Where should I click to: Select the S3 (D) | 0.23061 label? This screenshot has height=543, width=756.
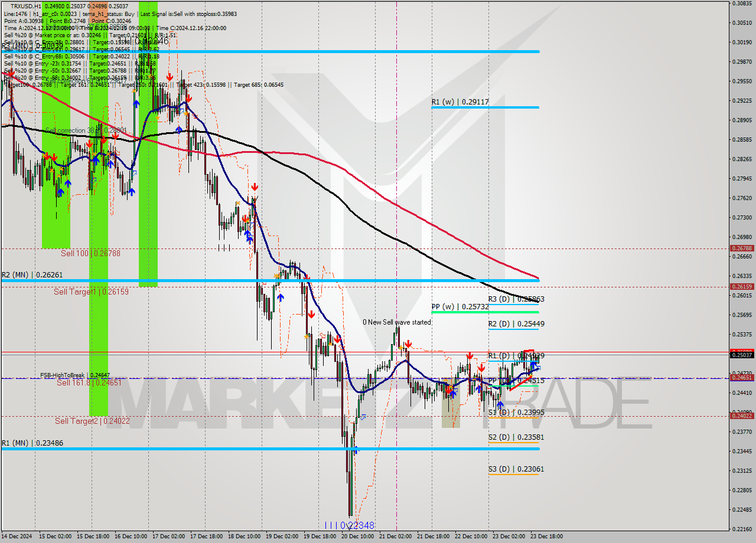516,469
